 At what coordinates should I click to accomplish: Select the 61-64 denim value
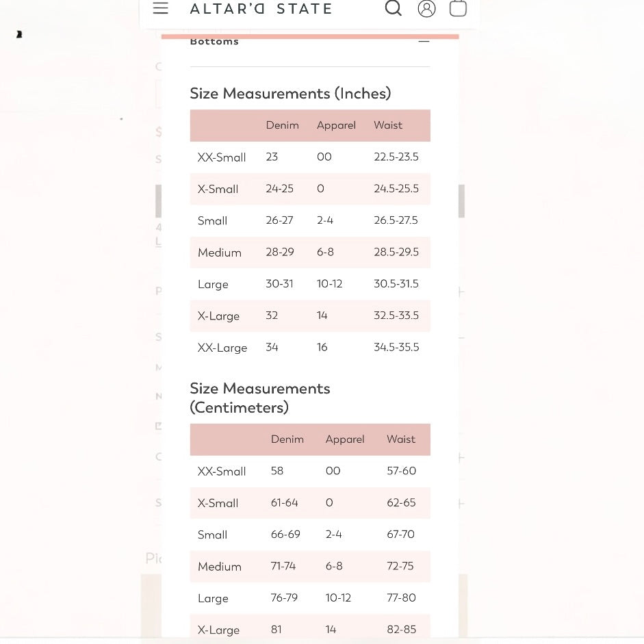pos(284,503)
